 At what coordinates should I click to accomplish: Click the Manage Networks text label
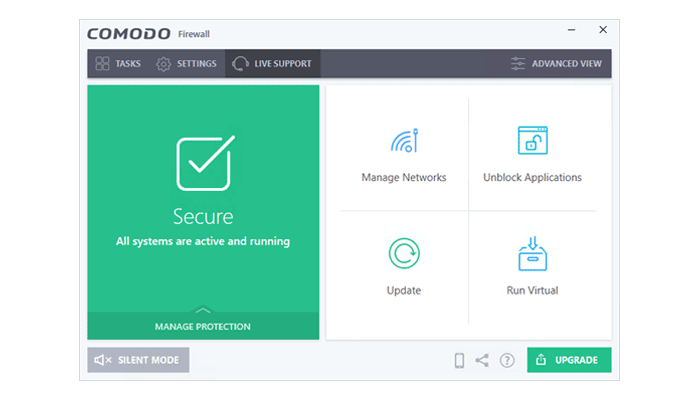pyautogui.click(x=403, y=178)
